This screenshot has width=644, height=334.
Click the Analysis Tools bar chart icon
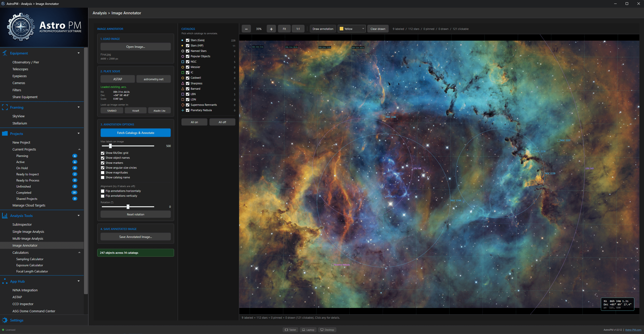coord(5,216)
